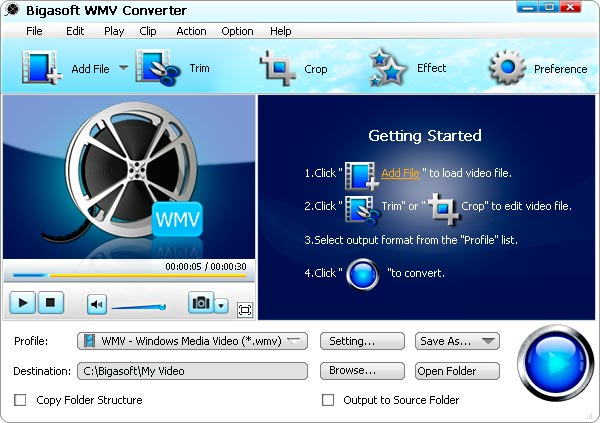Click the Getting Started heading
Screen dimensions: 600x423
425,136
